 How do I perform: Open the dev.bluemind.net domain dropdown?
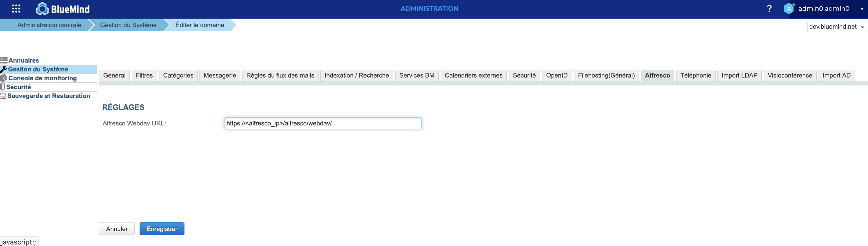coord(837,27)
